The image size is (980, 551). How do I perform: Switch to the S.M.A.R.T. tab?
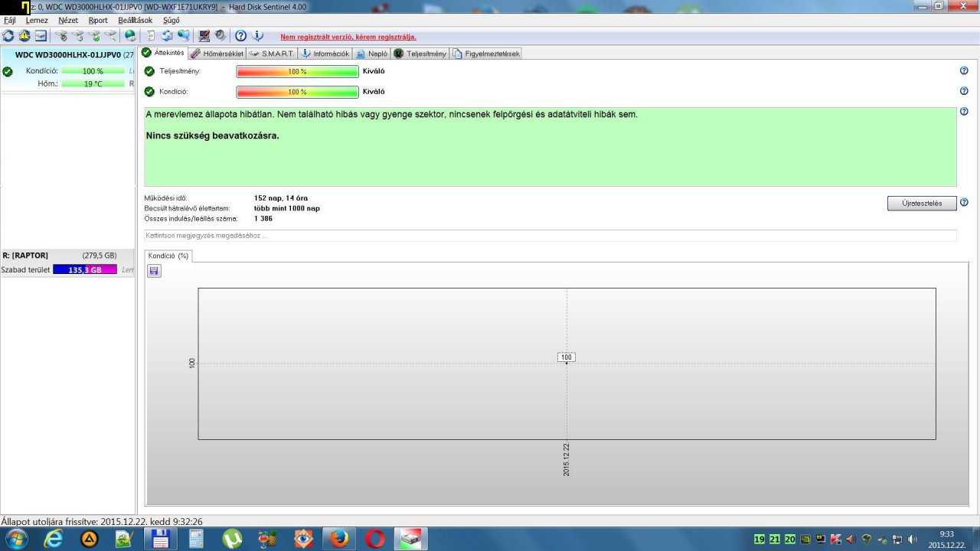pyautogui.click(x=272, y=54)
